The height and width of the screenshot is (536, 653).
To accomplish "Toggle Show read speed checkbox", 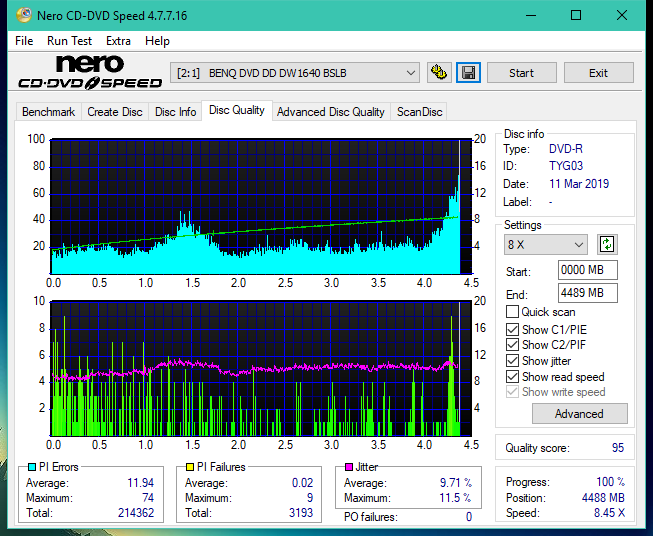I will [x=512, y=376].
